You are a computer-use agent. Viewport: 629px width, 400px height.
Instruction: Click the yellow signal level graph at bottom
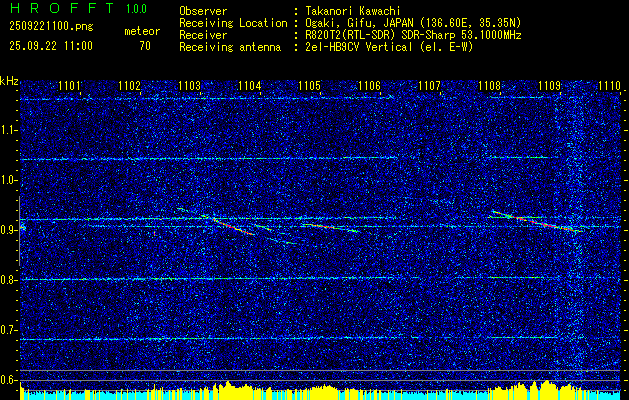coord(321,388)
